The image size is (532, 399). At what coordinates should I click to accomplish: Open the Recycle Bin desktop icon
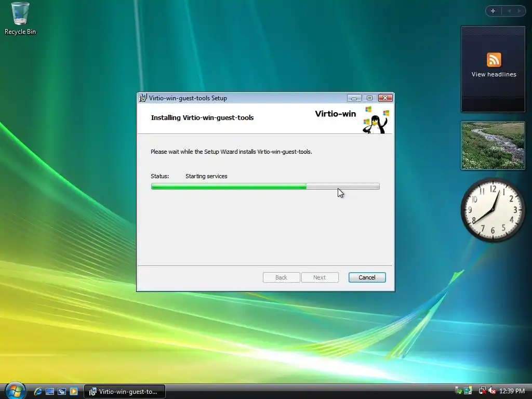click(x=20, y=18)
